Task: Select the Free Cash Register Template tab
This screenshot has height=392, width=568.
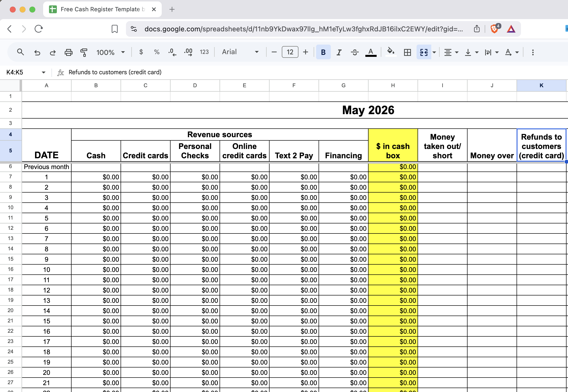Action: click(102, 9)
